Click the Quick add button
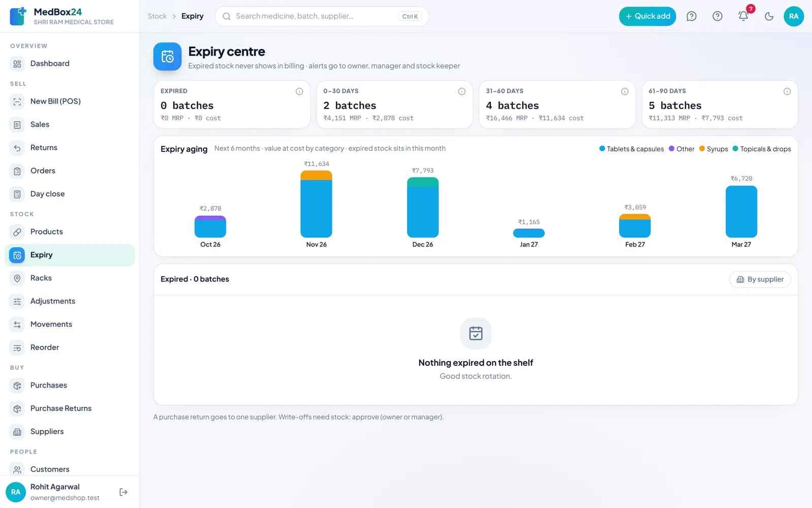812x508 pixels. click(x=648, y=16)
